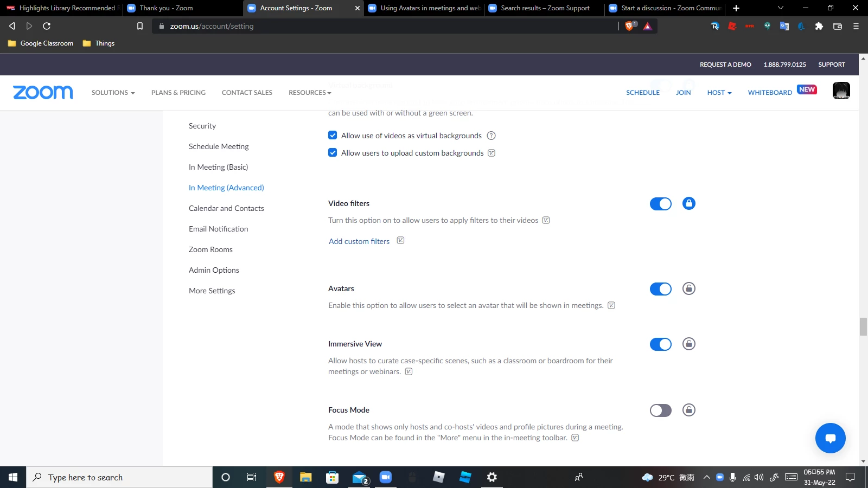
Task: Click Contact Sales link
Action: 247,93
